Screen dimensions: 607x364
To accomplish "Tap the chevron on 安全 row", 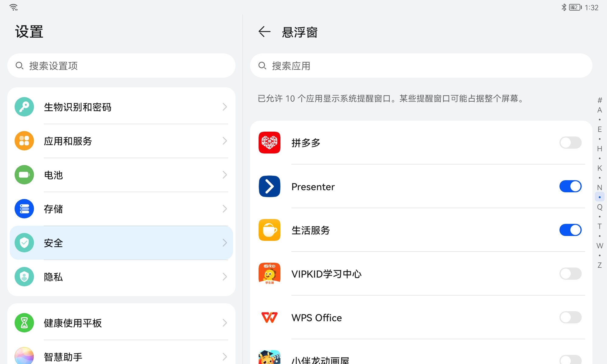I will pyautogui.click(x=225, y=243).
